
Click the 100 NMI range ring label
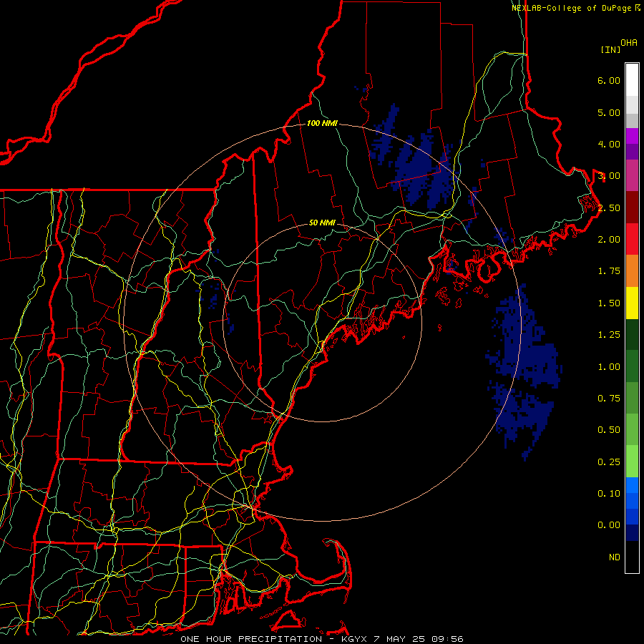(x=322, y=123)
